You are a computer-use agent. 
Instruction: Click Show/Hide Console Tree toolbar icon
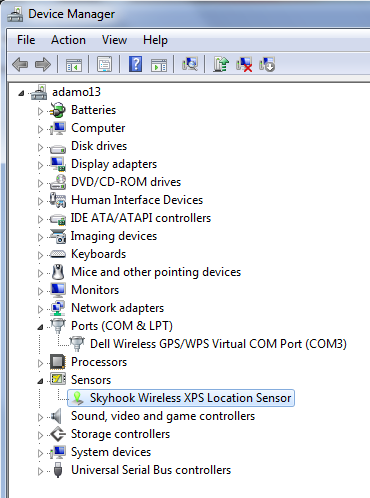(x=74, y=64)
